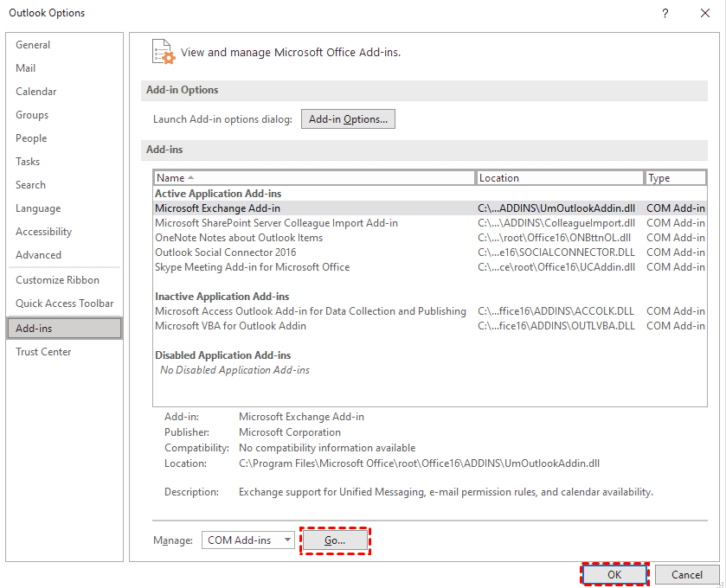
Task: Go to the Groups category
Action: [x=32, y=115]
